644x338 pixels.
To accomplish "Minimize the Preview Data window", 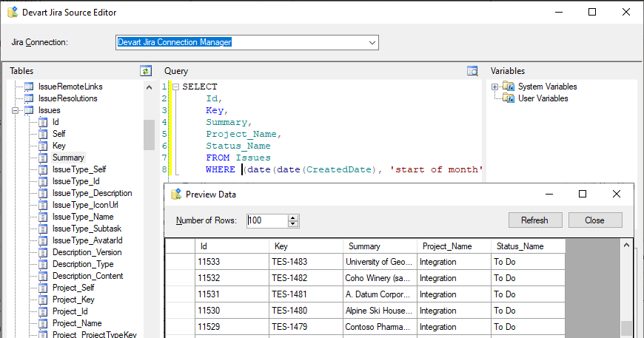I will click(549, 194).
